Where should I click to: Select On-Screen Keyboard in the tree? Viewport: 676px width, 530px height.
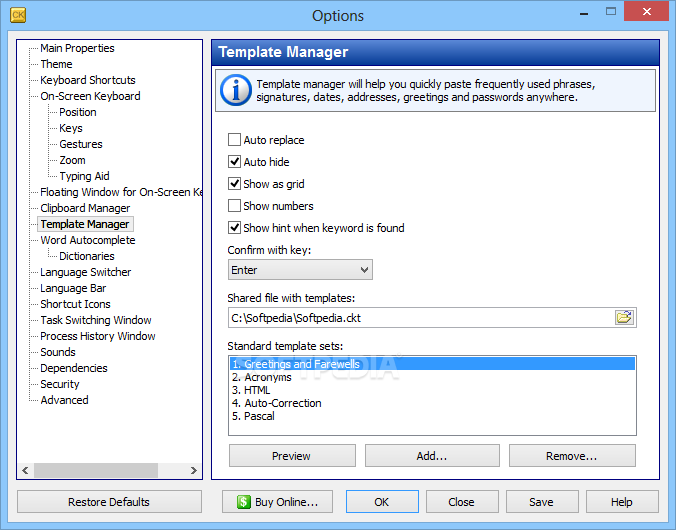(x=90, y=96)
